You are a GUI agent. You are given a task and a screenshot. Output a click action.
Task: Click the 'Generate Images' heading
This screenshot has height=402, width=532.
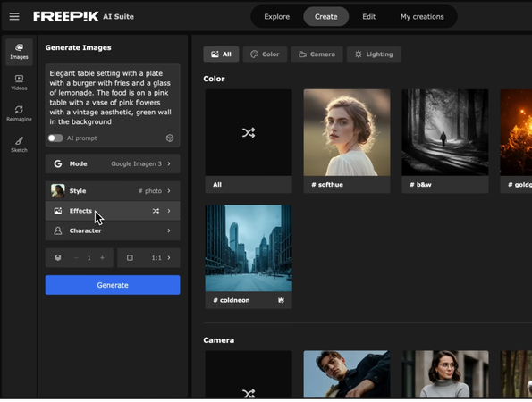[78, 47]
